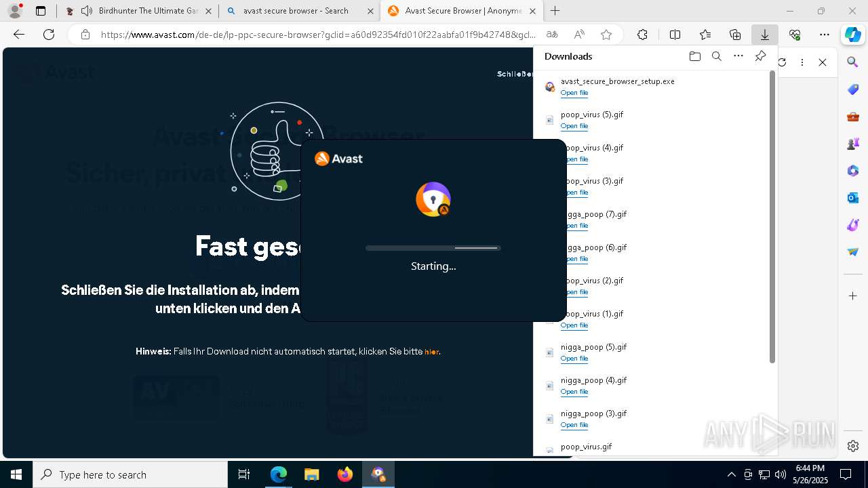View site info lock icon

[x=85, y=35]
